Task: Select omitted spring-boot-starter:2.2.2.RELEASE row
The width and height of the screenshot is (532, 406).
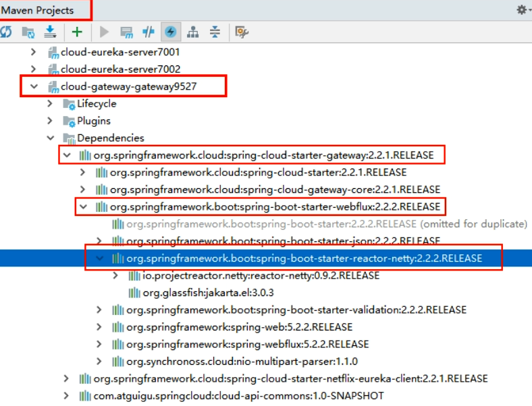Action: click(x=327, y=224)
